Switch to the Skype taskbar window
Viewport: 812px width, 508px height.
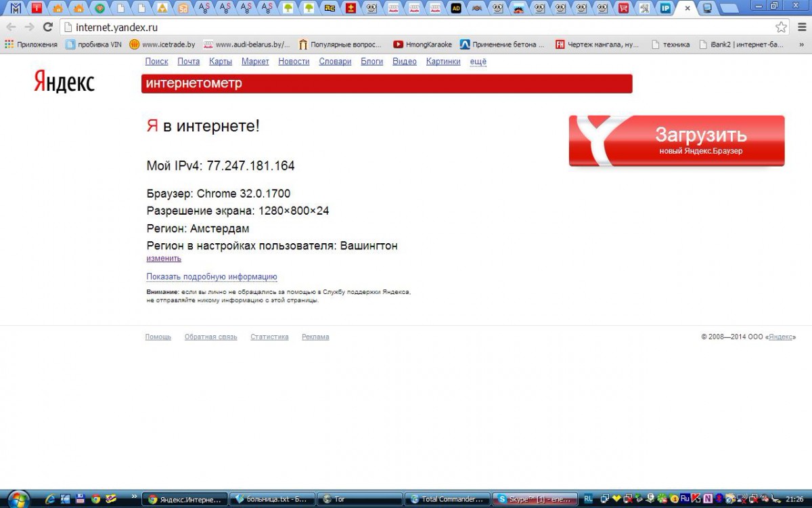pyautogui.click(x=535, y=499)
